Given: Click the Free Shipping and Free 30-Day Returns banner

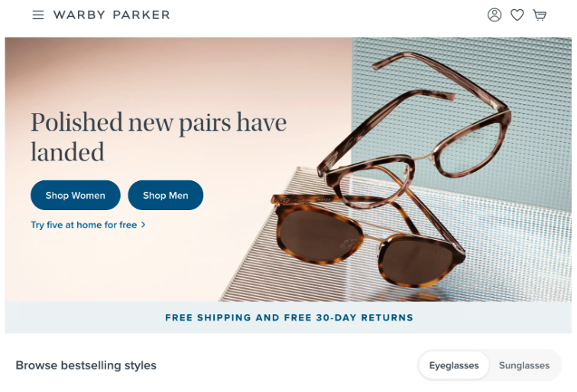Looking at the screenshot, I should (x=289, y=318).
